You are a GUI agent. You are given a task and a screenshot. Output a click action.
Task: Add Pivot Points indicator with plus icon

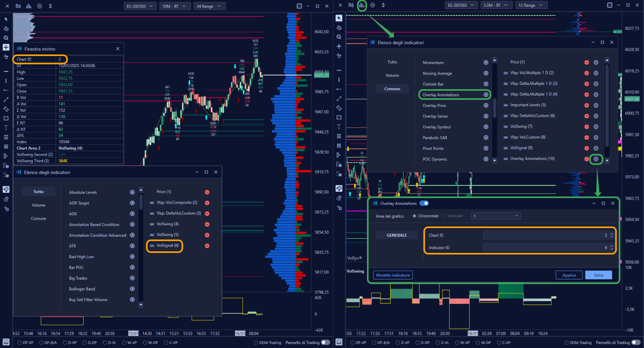click(x=486, y=148)
